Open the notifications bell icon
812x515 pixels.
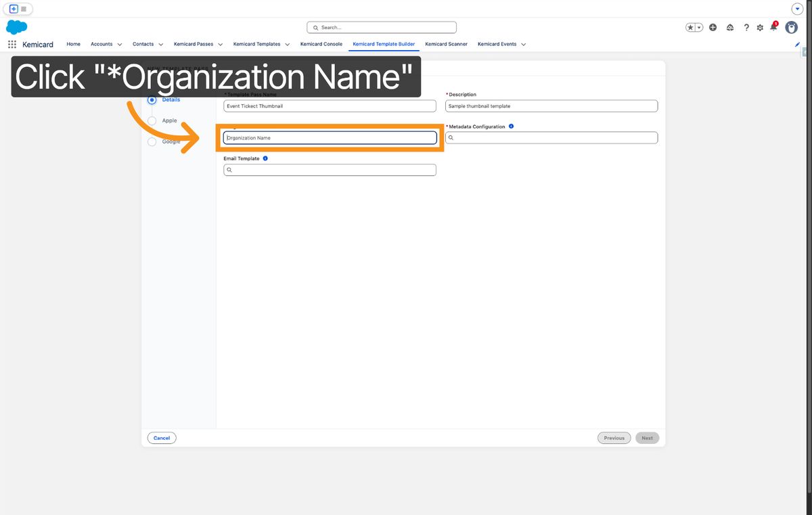(x=773, y=27)
